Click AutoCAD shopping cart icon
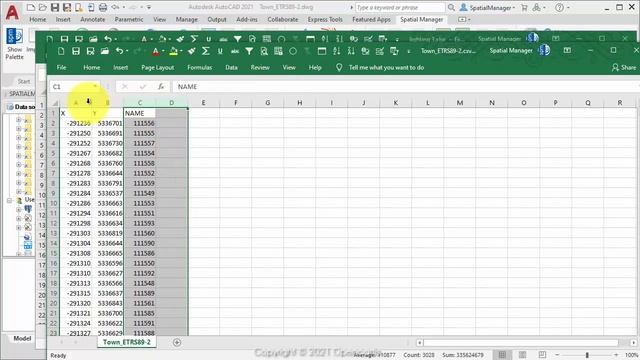This screenshot has height=360, width=640. click(524, 7)
